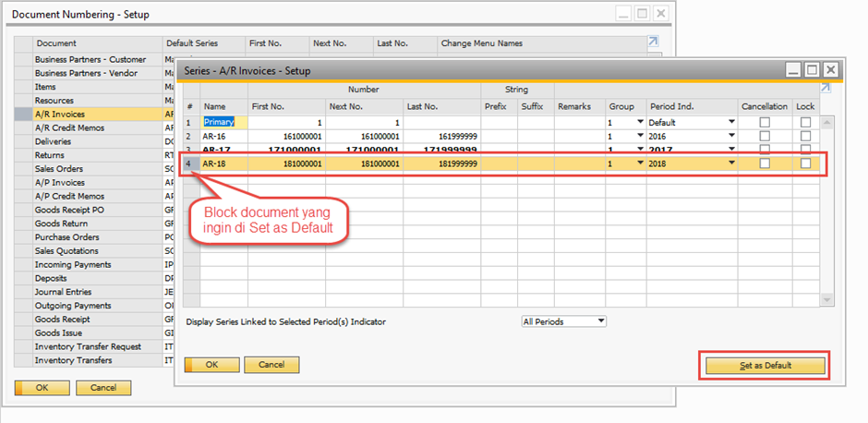Open the Group dropdown for AR-18
The width and height of the screenshot is (868, 423).
click(x=641, y=163)
